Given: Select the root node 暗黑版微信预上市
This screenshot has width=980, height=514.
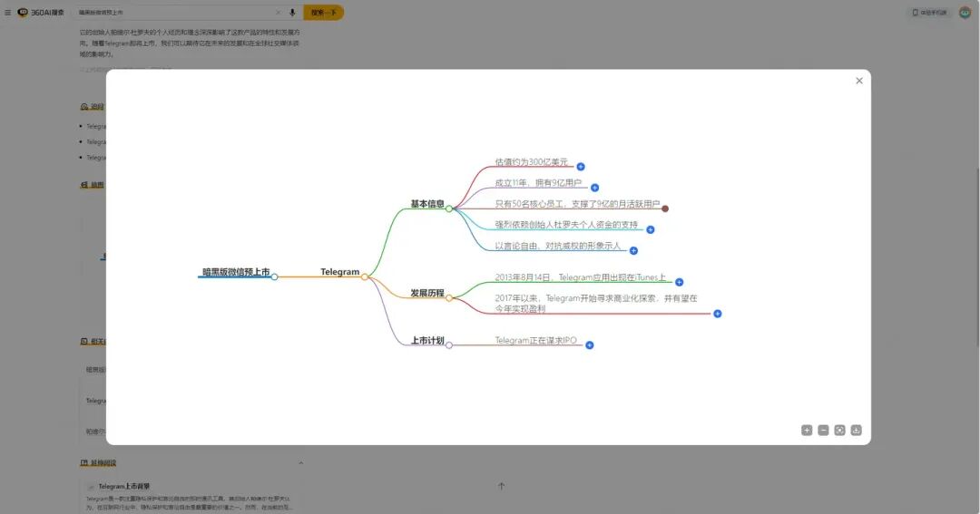Looking at the screenshot, I should (x=236, y=272).
